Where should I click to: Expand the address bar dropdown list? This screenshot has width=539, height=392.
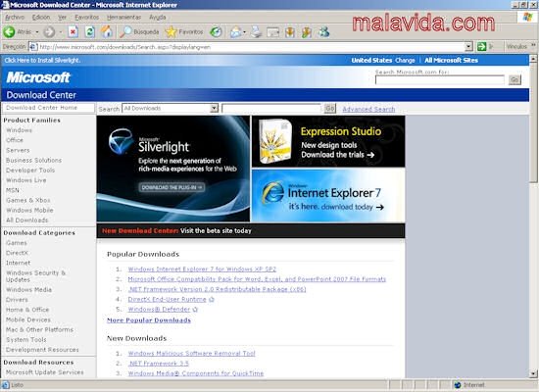tap(468, 46)
